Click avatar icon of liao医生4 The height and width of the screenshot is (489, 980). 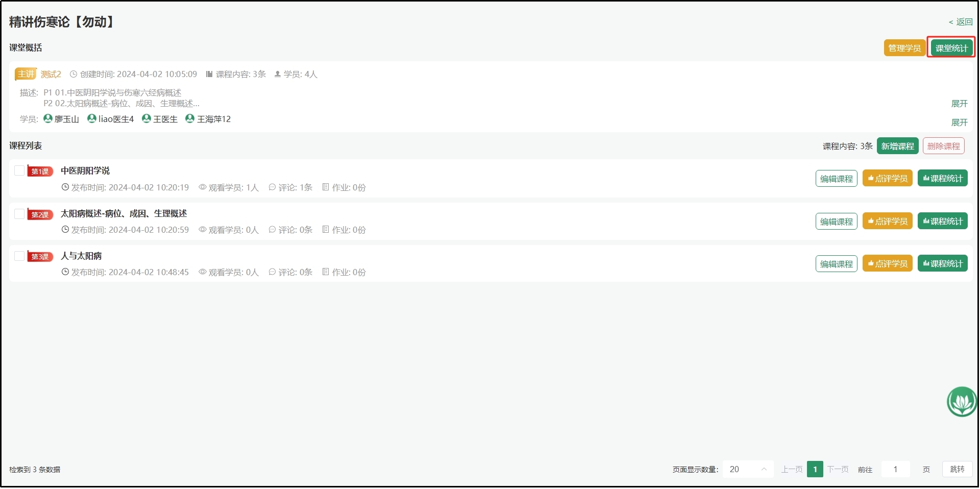(x=92, y=118)
